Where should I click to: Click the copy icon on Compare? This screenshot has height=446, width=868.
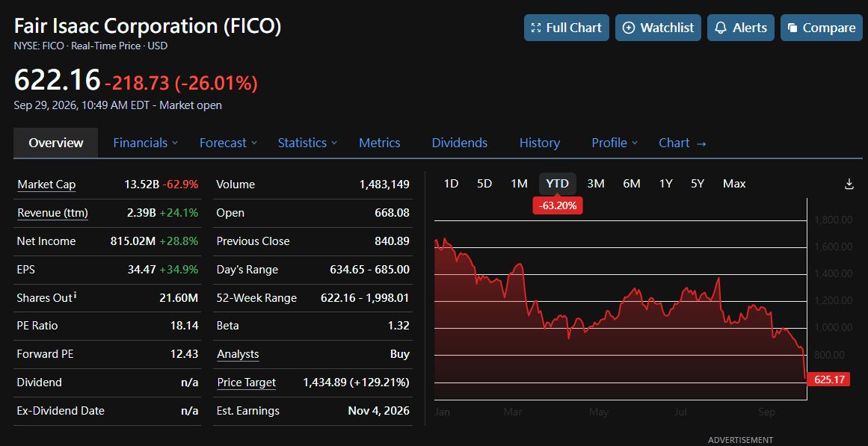click(x=792, y=28)
